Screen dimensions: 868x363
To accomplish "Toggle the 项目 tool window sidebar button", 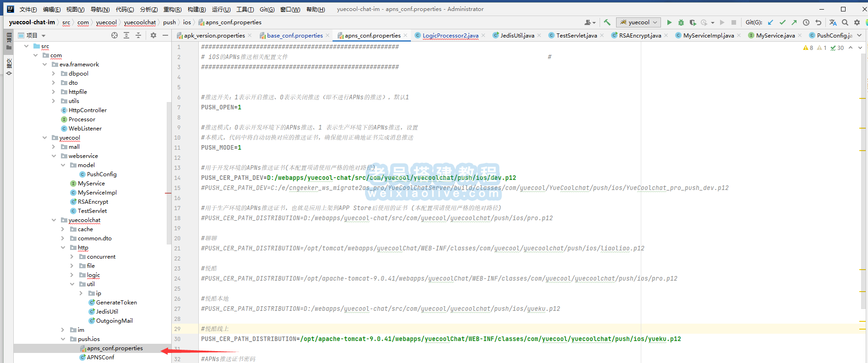I will pyautogui.click(x=9, y=41).
